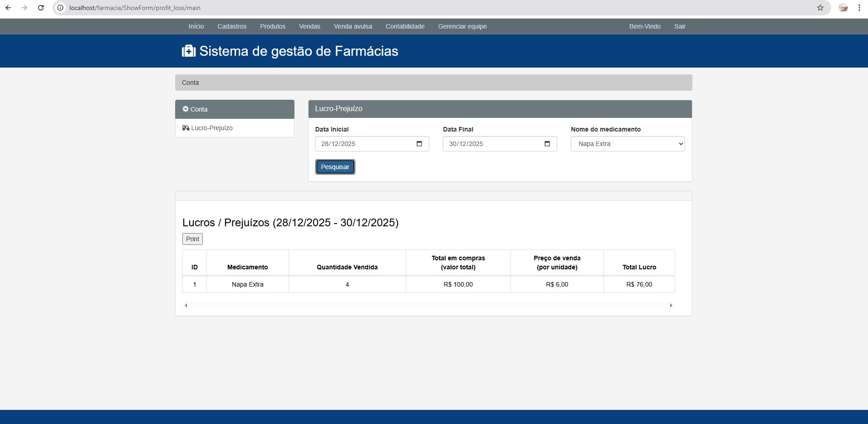Expand the Conta sidebar section

coord(235,109)
